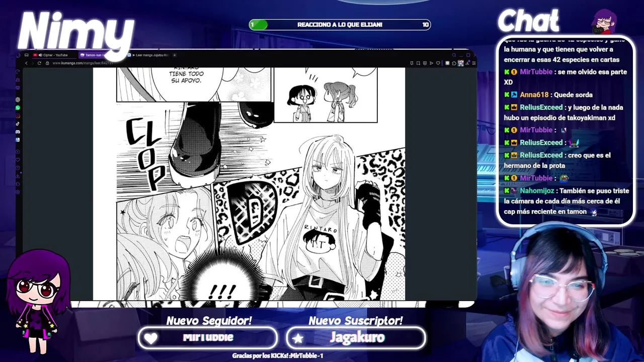The image size is (644, 362).
Task: Click MirTubbie's 'se me olvido' username
Action: tap(536, 72)
